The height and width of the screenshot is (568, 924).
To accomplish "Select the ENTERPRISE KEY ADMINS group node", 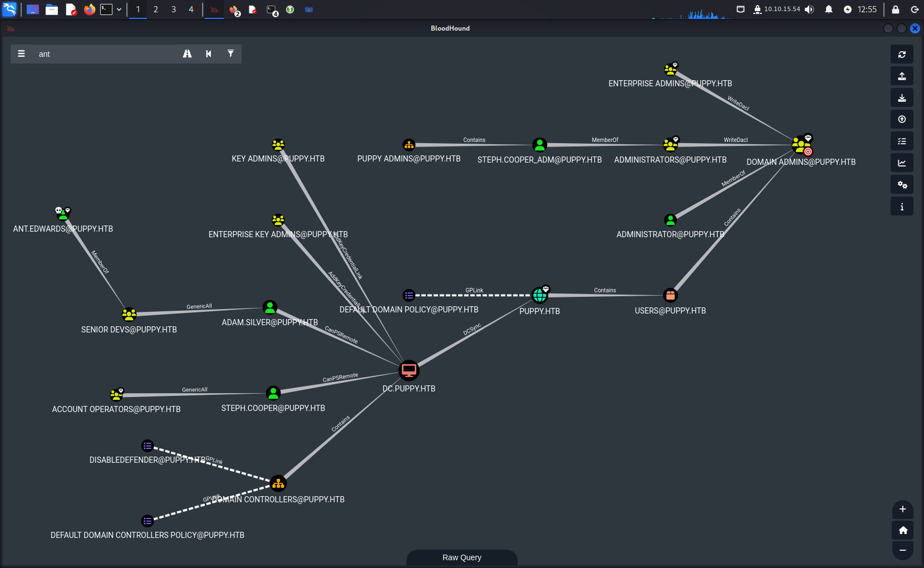I will 278,220.
